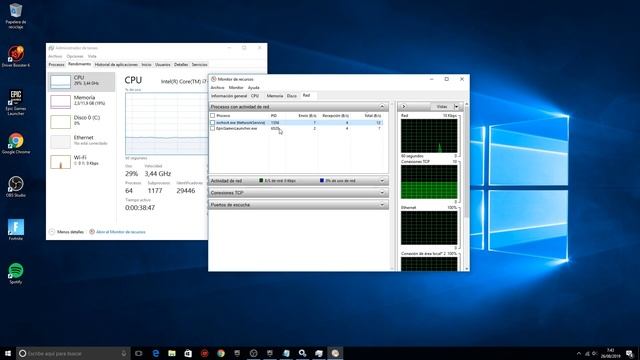Open Chrome from the taskbar
The height and width of the screenshot is (360, 640).
(x=221, y=353)
